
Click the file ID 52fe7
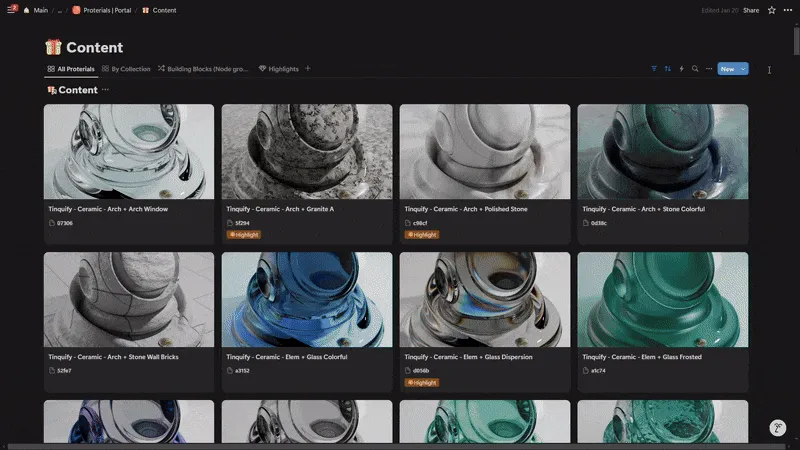click(64, 370)
